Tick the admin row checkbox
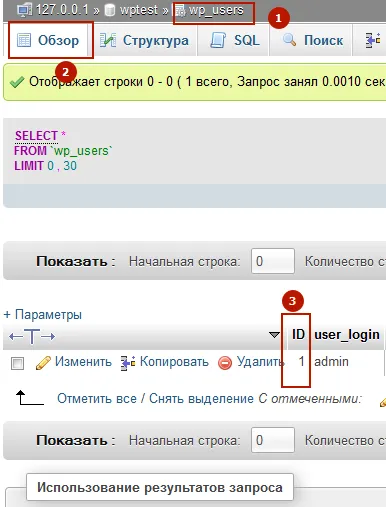Screen dimensions: 386x507 [x=17, y=363]
